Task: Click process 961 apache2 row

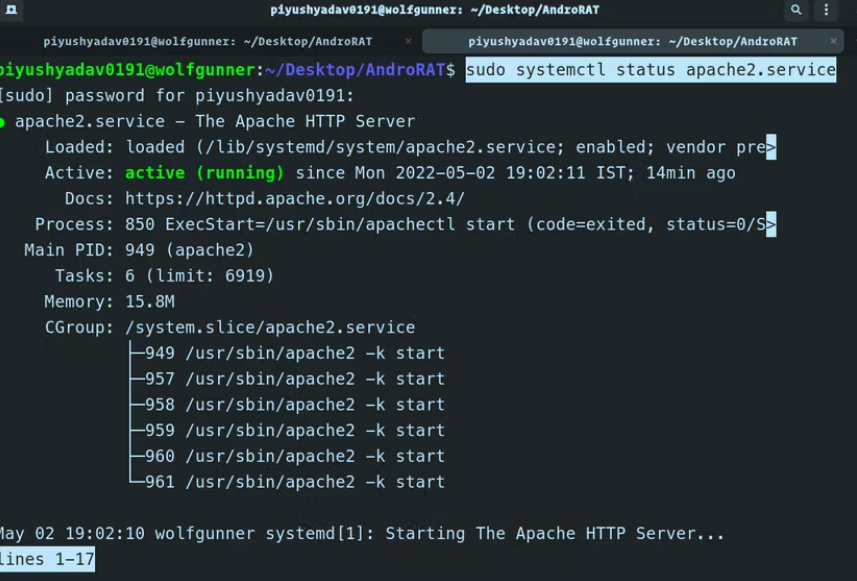Action: (295, 482)
